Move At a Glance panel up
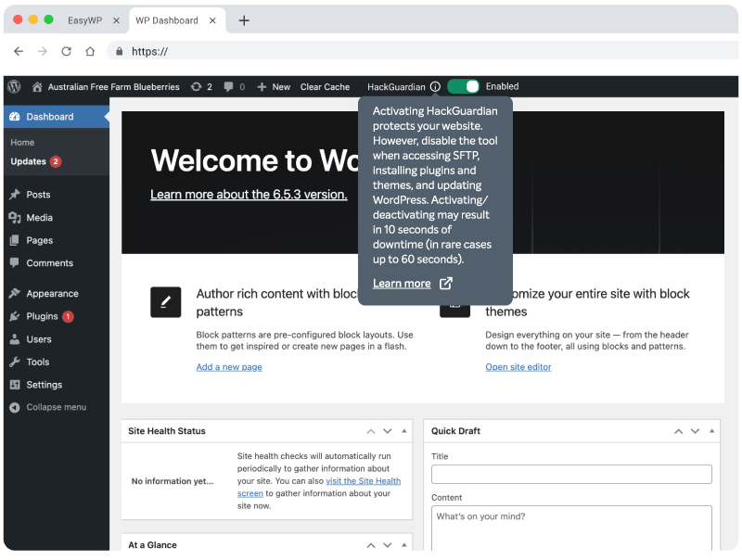Screen dimensions: 742x560 click(371, 545)
